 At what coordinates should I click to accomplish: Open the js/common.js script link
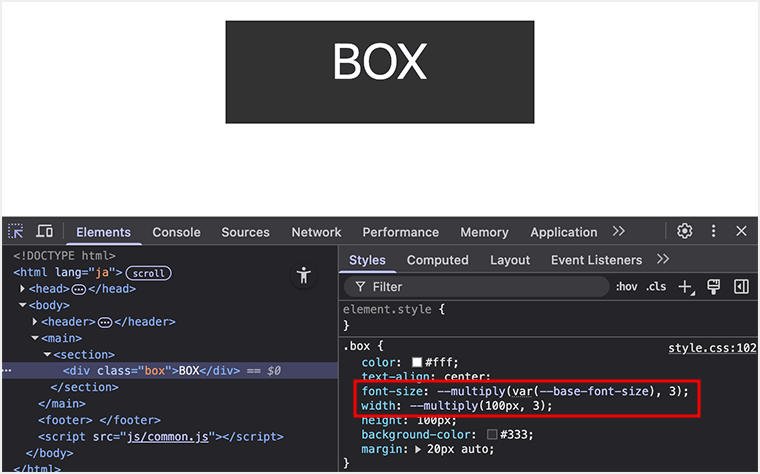[x=168, y=437]
